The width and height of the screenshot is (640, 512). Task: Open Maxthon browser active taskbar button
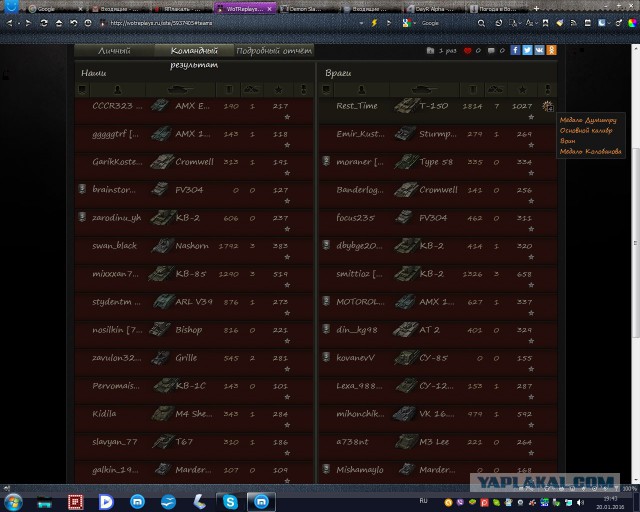click(x=261, y=502)
